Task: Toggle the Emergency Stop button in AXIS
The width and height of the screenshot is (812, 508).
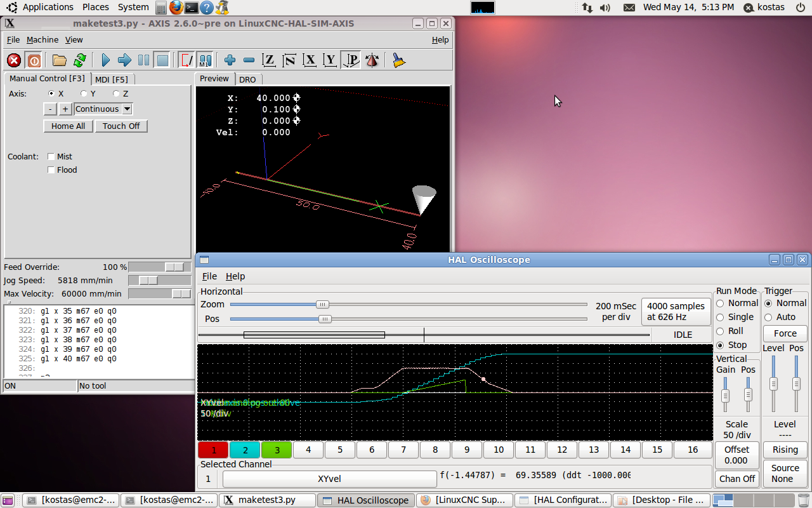Action: coord(14,60)
